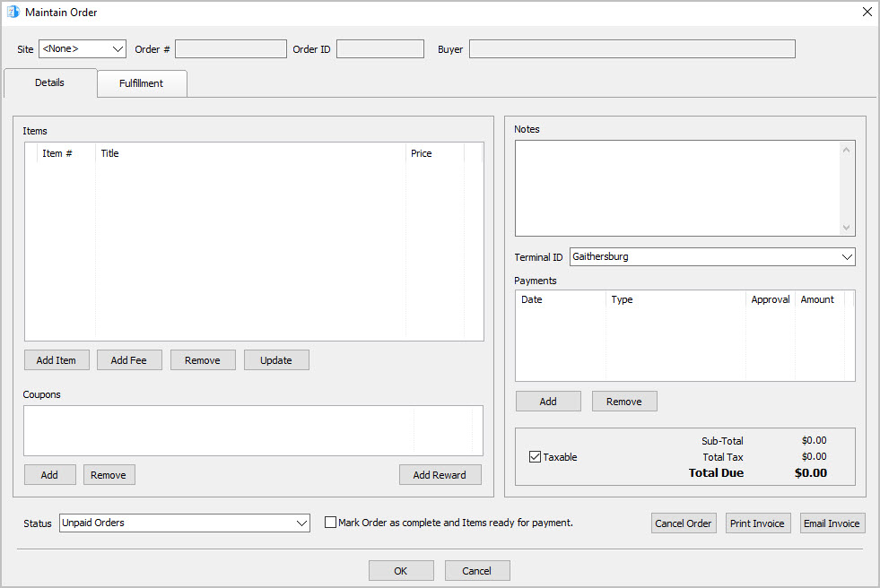The height and width of the screenshot is (588, 880).
Task: Click the Add Reward button
Action: coord(440,475)
